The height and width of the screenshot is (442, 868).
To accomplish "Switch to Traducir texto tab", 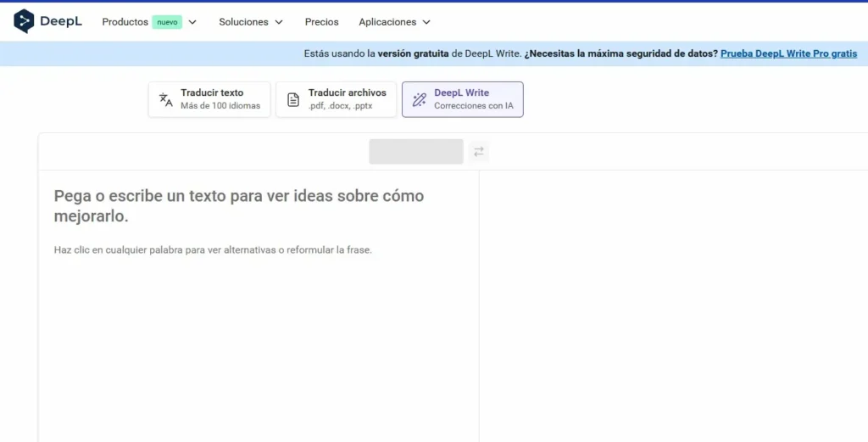I will coord(209,100).
